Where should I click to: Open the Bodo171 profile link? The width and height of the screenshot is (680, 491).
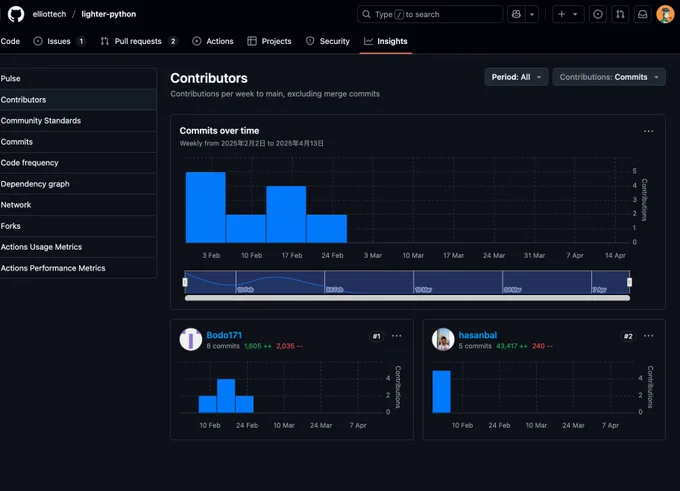tap(224, 335)
